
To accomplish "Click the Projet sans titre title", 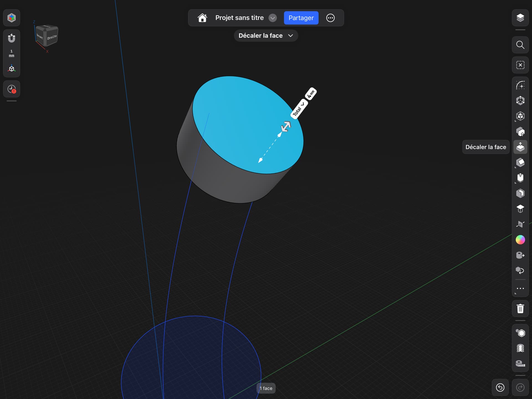I will [x=239, y=18].
